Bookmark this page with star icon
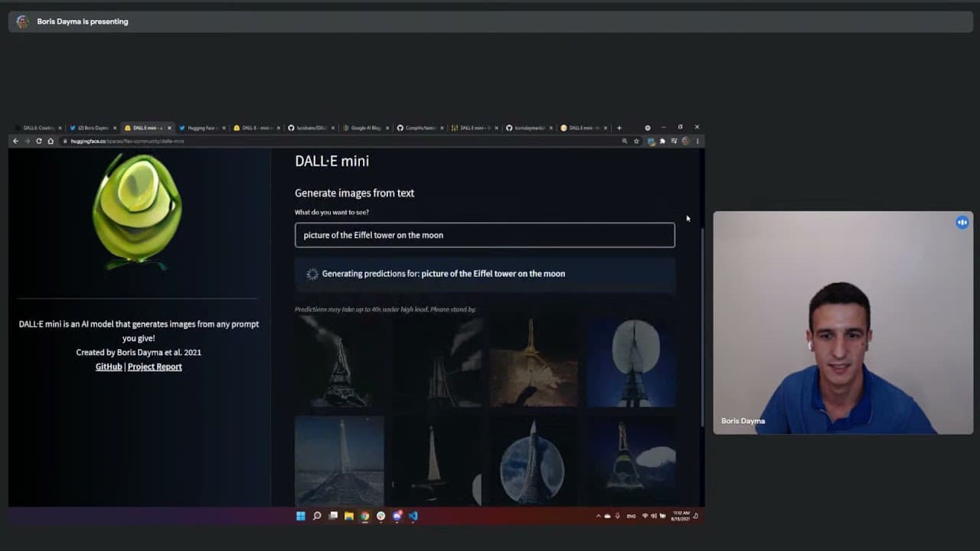Image resolution: width=980 pixels, height=551 pixels. [636, 141]
